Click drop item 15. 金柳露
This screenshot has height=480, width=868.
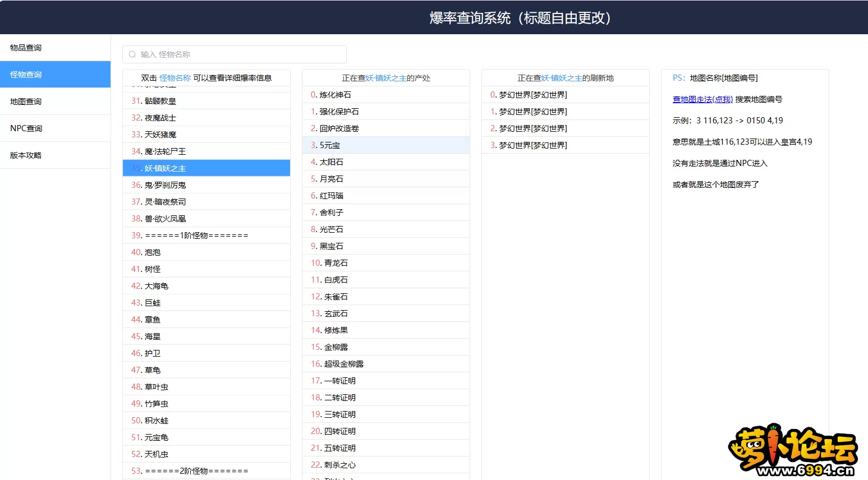coord(386,347)
